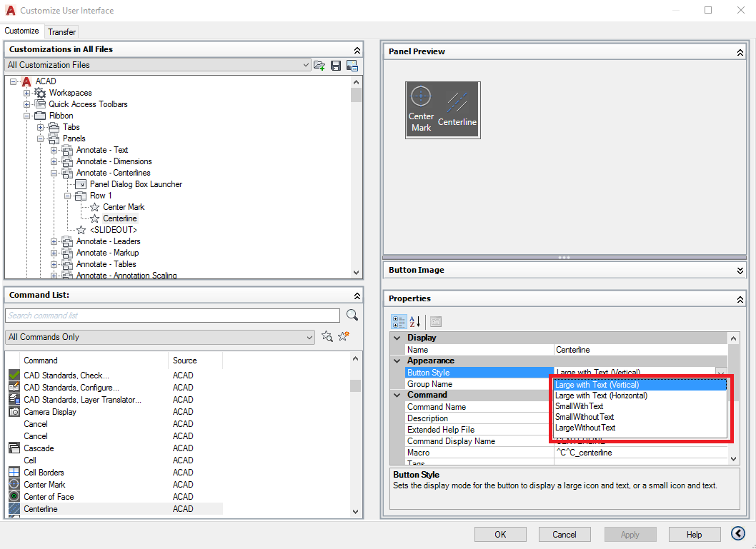Screen dimensions: 756x549
Task: Expand the Annotate - Leaders panel node
Action: (x=55, y=241)
